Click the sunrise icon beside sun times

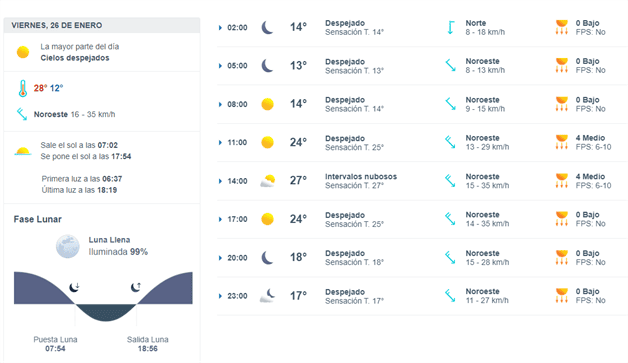pyautogui.click(x=23, y=151)
